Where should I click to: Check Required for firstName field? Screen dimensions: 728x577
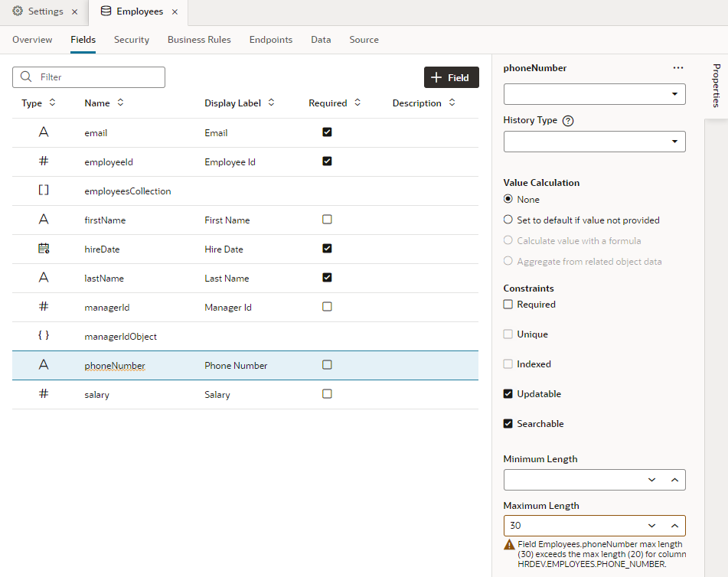[x=327, y=219]
